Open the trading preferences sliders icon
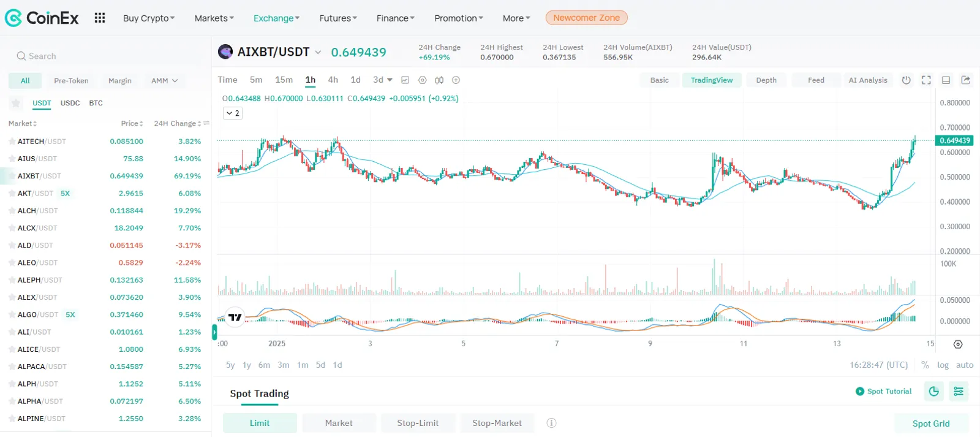The width and height of the screenshot is (980, 437). click(x=959, y=391)
